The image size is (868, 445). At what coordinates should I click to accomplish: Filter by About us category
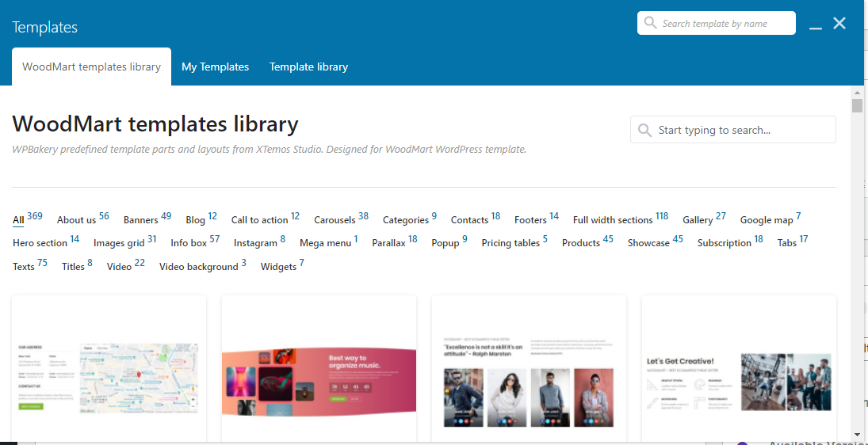tap(83, 219)
